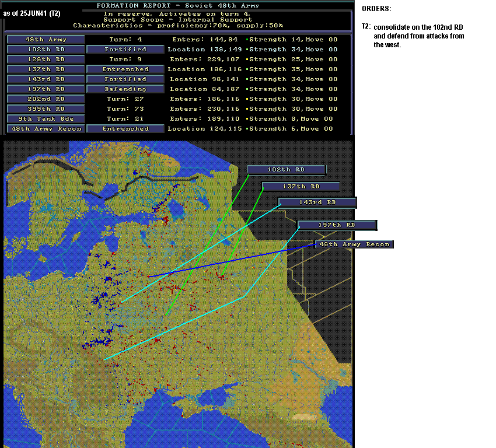Click 'Location 84,187' for the 197th RD
The width and height of the screenshot is (496, 448).
coord(205,89)
